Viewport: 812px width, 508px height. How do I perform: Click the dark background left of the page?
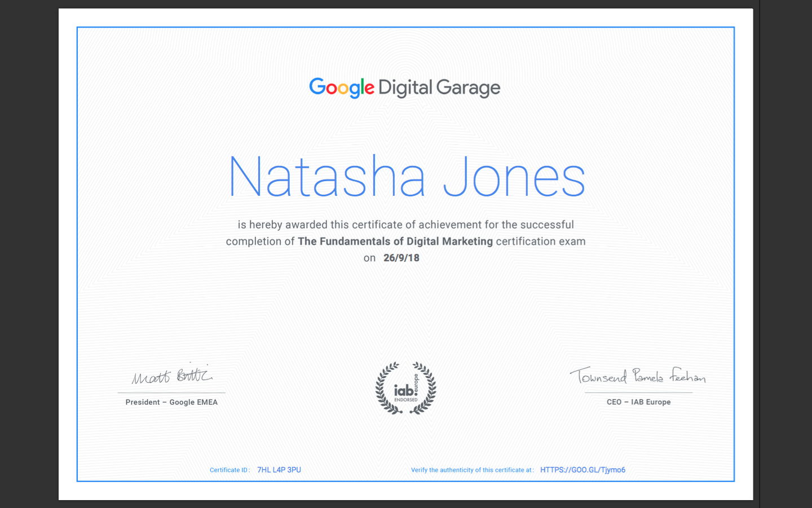29,254
